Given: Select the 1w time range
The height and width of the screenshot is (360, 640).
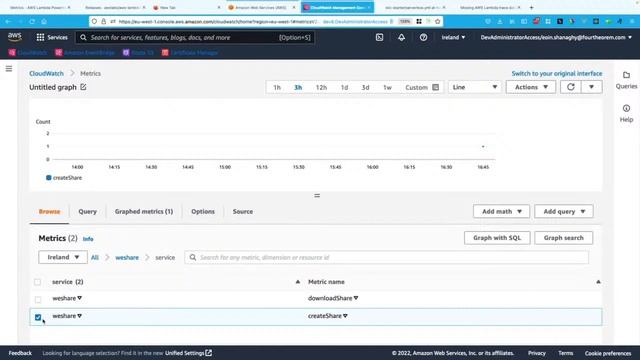Looking at the screenshot, I should pos(387,87).
